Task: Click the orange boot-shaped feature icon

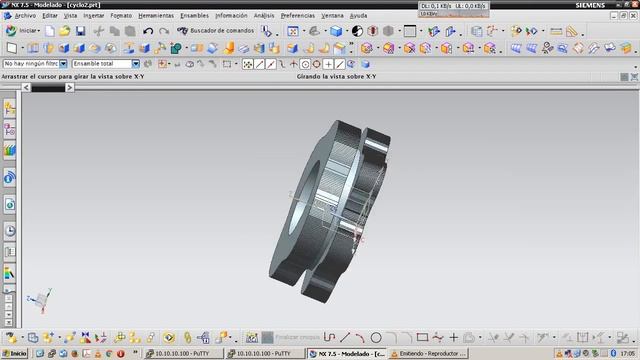Action: pos(229,48)
